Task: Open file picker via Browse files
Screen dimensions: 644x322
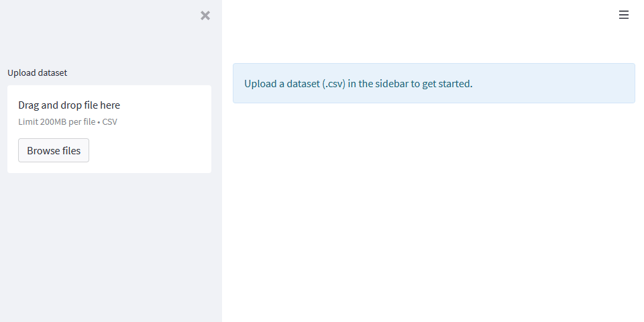Action: (x=54, y=150)
